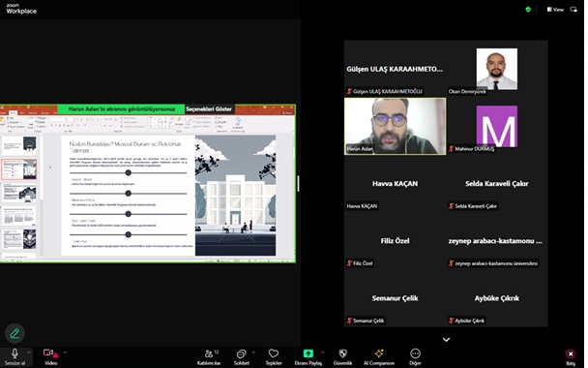Select Aybüke Çıkrık participant tile
Image resolution: width=588 pixels, height=368 pixels.
click(497, 298)
